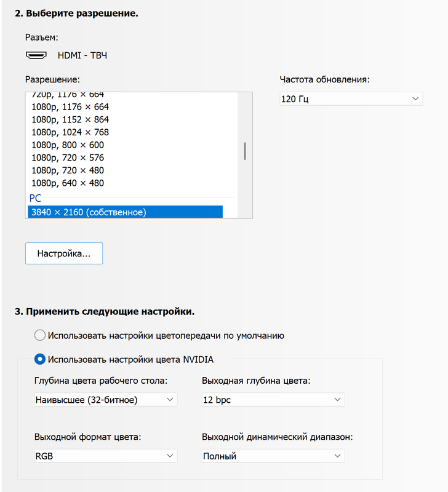Select the NVIDIA color settings radio button
448x492 pixels.
point(40,359)
